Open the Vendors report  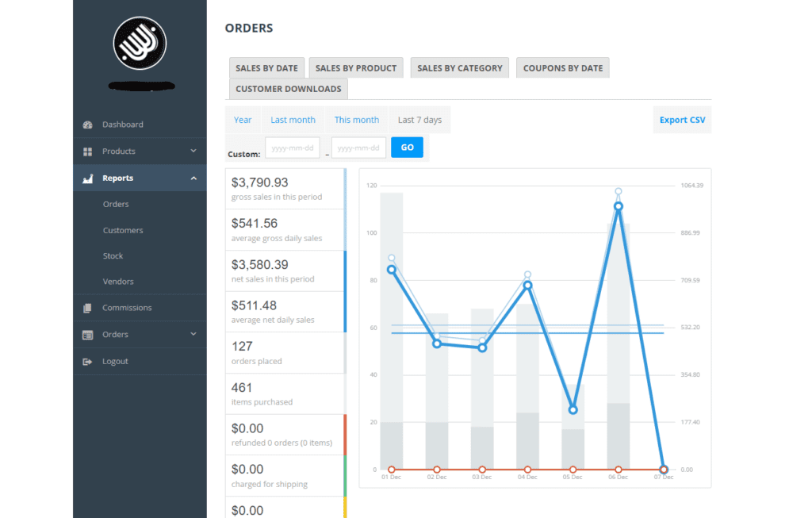118,282
